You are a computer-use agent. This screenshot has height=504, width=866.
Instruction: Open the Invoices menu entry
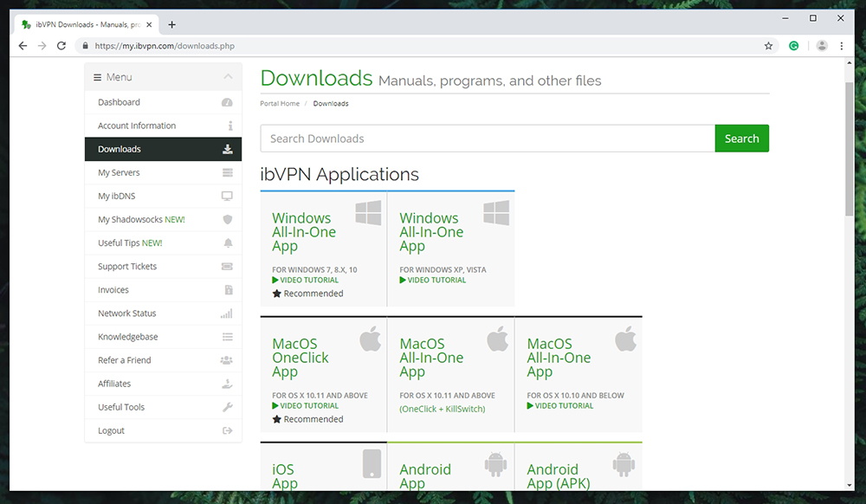point(163,290)
